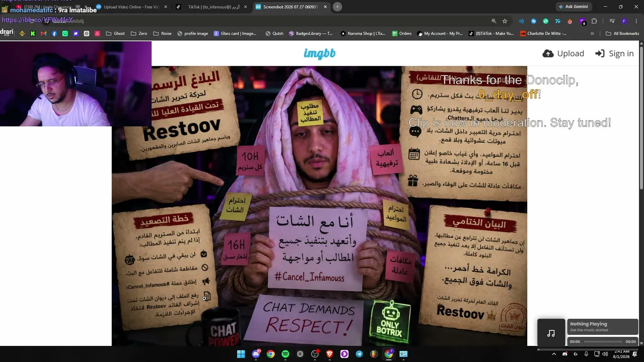Open the media controls icon in toolbar
The height and width of the screenshot is (362, 644).
point(612,21)
